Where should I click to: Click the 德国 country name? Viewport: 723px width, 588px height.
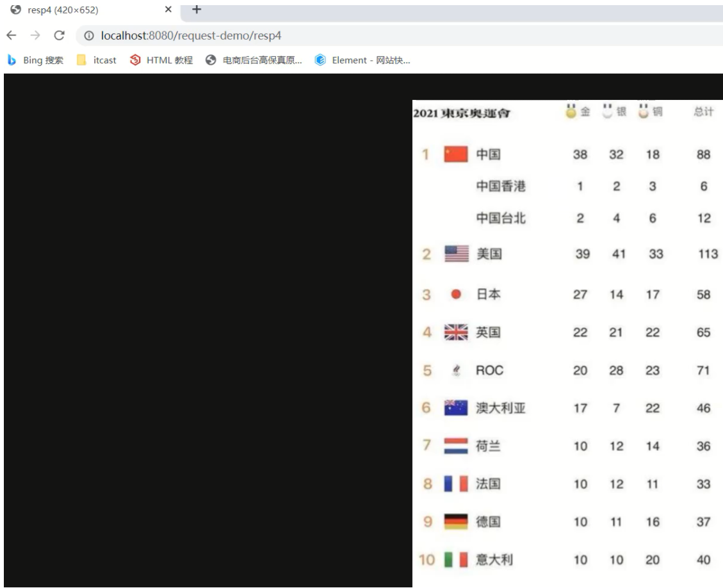[x=489, y=521]
